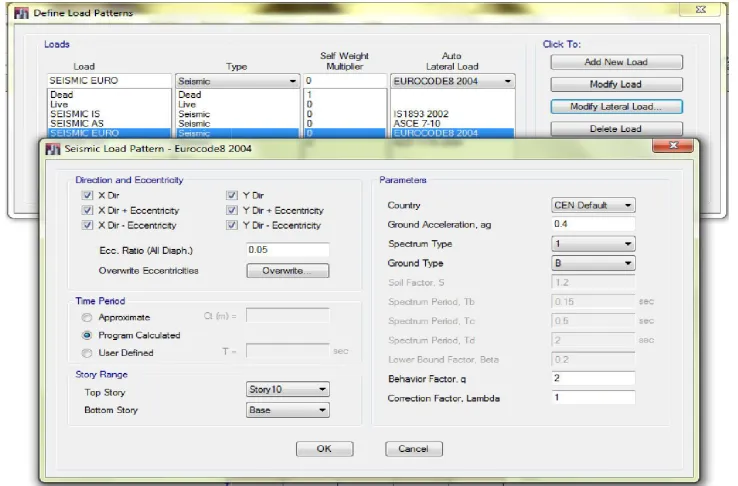The image size is (738, 486).
Task: Click the Load name field SEISMIC EURO
Action: tap(109, 80)
